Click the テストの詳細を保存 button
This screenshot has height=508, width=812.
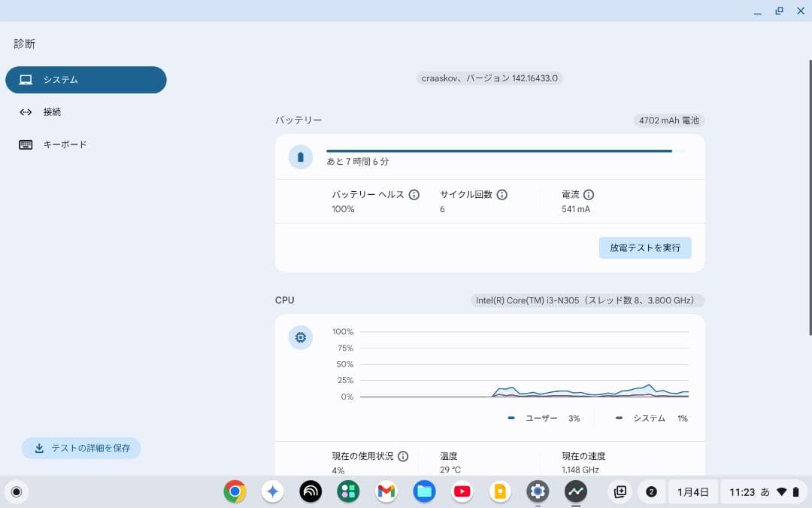(x=80, y=448)
